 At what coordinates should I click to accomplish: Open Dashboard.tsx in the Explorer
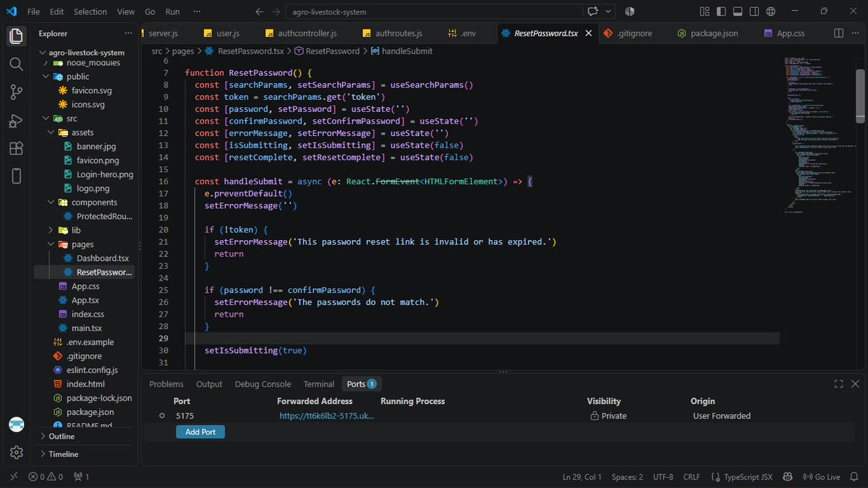click(x=103, y=258)
